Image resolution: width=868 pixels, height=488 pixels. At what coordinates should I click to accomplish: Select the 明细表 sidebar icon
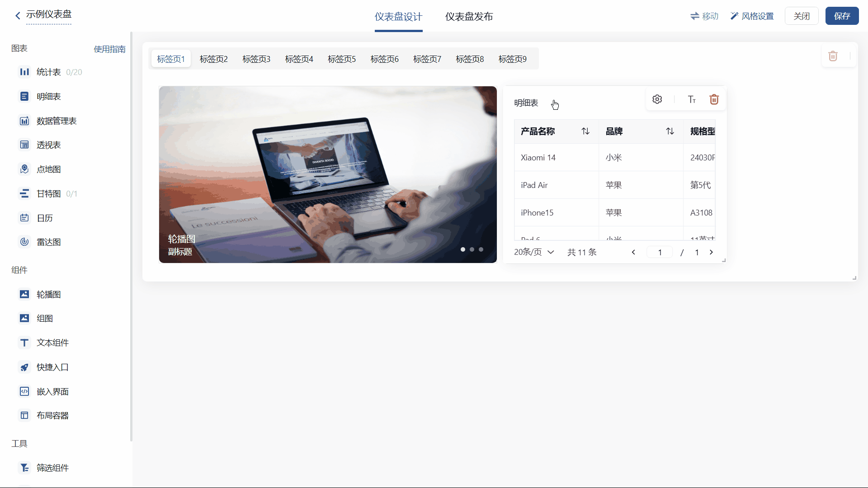[x=24, y=96]
